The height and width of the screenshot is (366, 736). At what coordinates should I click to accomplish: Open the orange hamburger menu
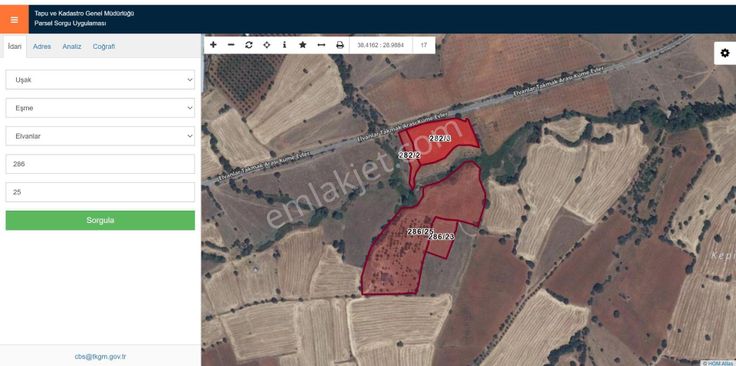[x=14, y=19]
